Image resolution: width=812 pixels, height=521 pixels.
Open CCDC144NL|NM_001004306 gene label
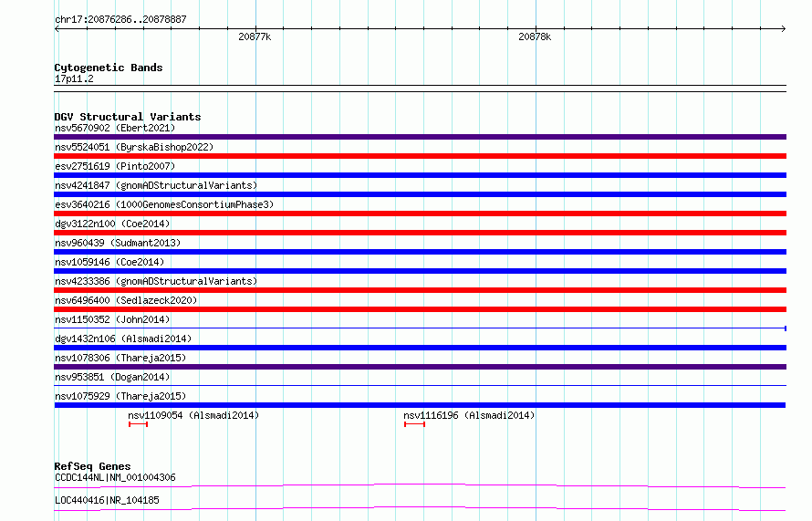pyautogui.click(x=115, y=477)
